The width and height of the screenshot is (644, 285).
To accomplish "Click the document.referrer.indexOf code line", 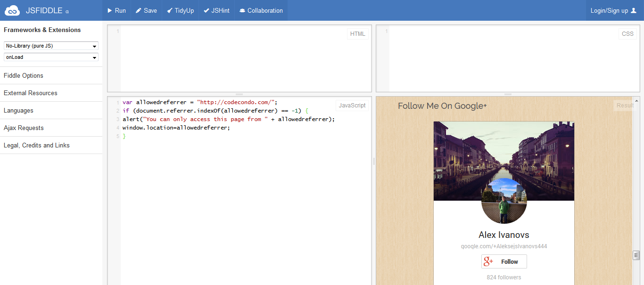I will point(215,111).
